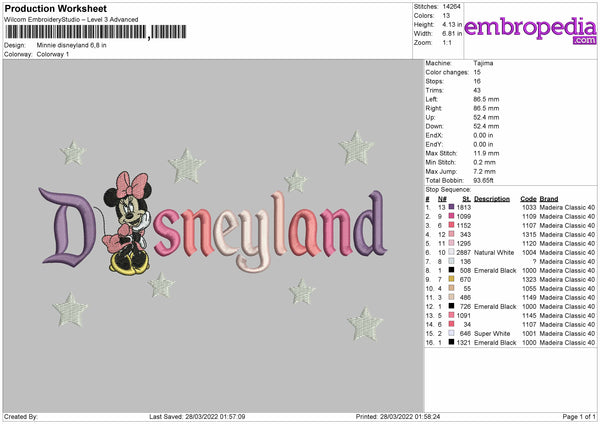The width and height of the screenshot is (600, 424).
Task: Click 'Wilcom EmbroideryStudio – Level 3 Advanced' subtitle
Action: (71, 20)
